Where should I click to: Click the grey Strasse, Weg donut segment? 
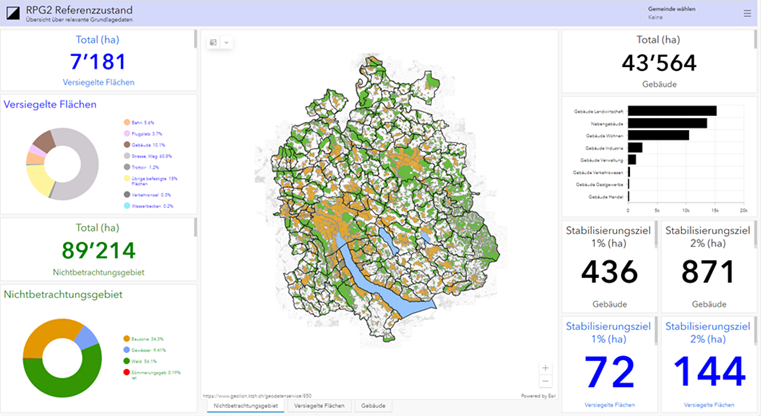coord(87,165)
